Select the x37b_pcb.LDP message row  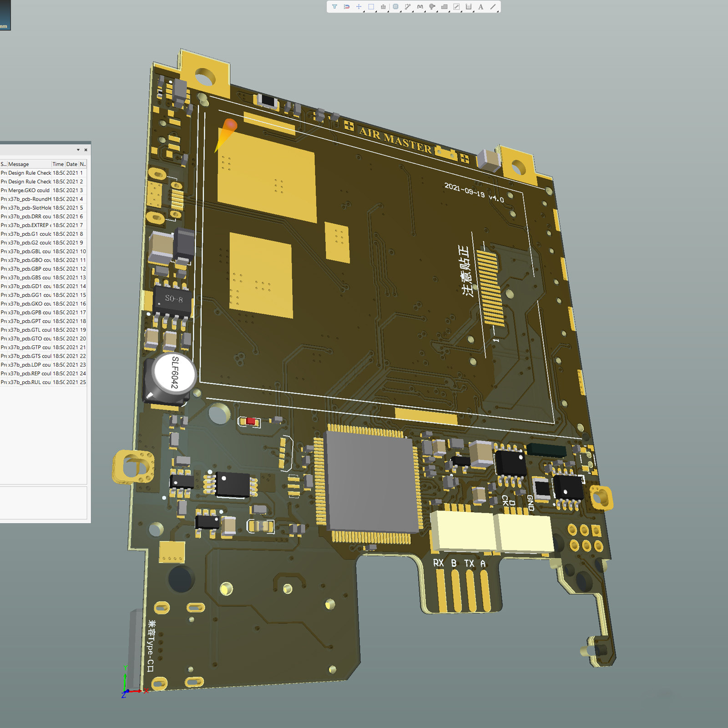[x=43, y=365]
